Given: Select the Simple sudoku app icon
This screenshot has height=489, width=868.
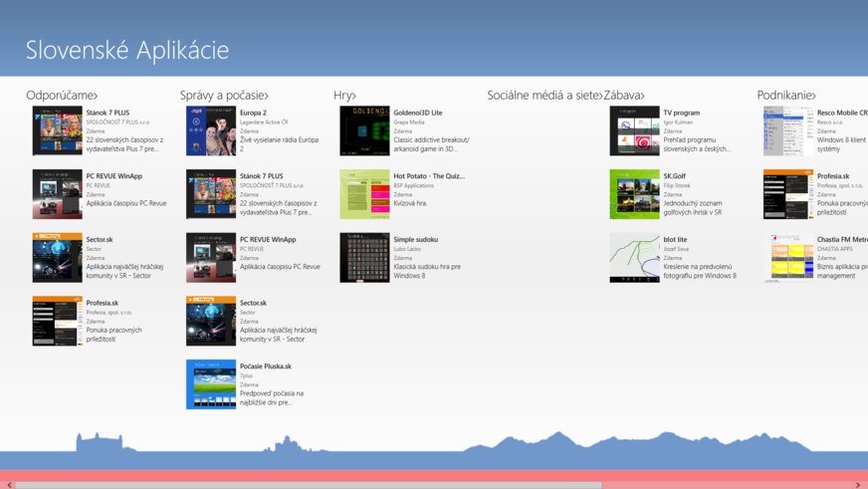Looking at the screenshot, I should point(364,258).
